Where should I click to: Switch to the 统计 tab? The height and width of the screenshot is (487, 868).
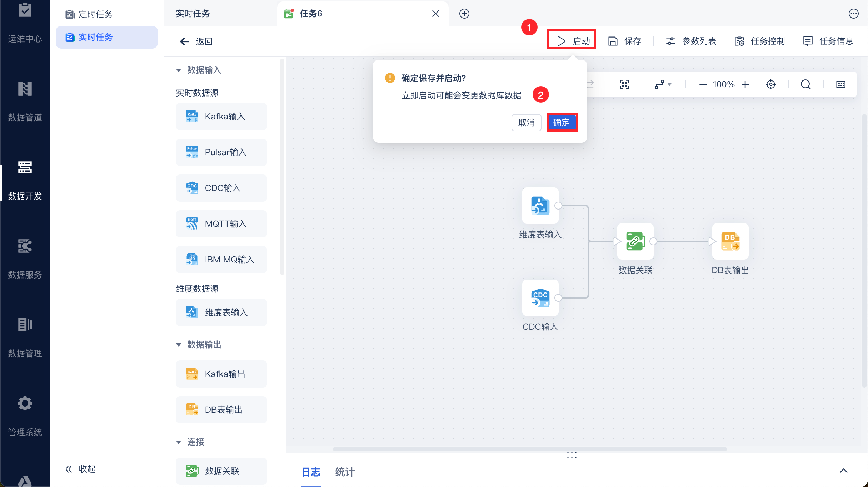pos(345,472)
